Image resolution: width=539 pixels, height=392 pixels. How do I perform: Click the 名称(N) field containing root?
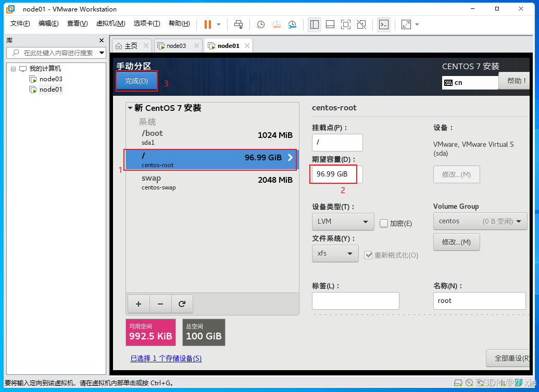(480, 301)
